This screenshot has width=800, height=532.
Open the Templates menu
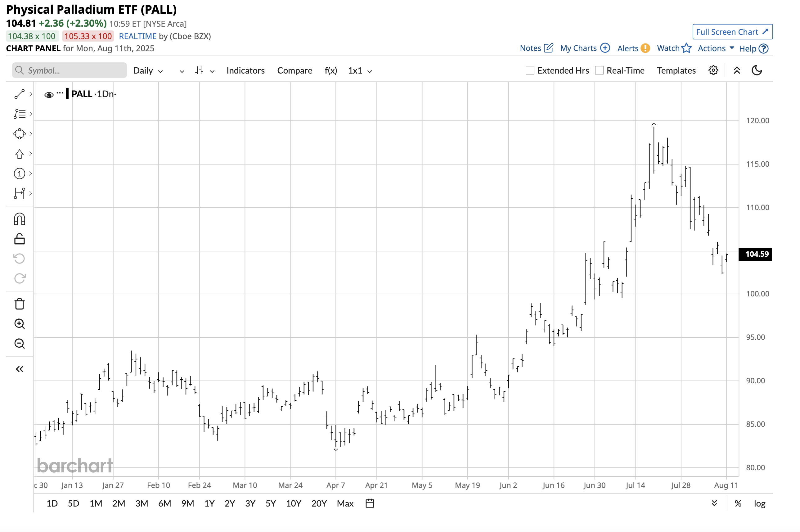(x=676, y=70)
